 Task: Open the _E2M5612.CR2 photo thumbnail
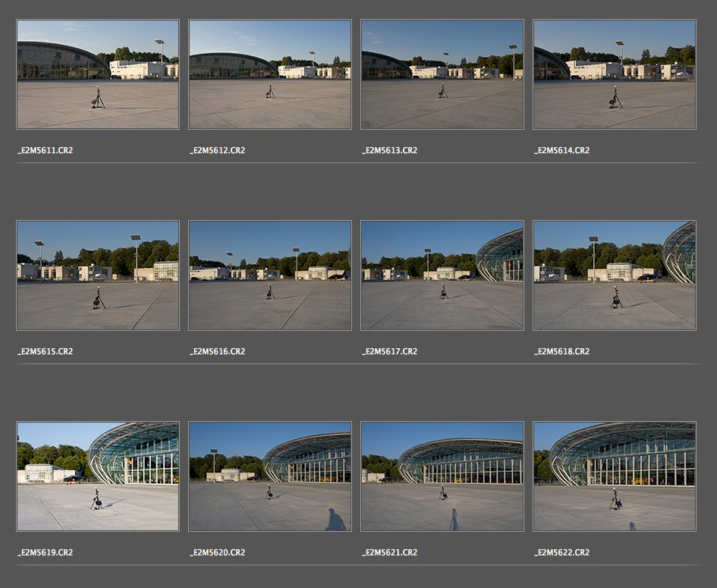[270, 74]
